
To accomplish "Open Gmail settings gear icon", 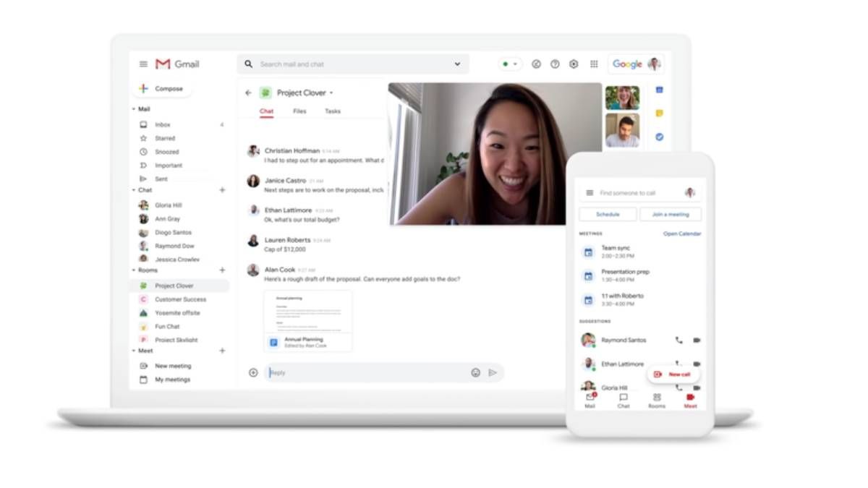I will 573,64.
